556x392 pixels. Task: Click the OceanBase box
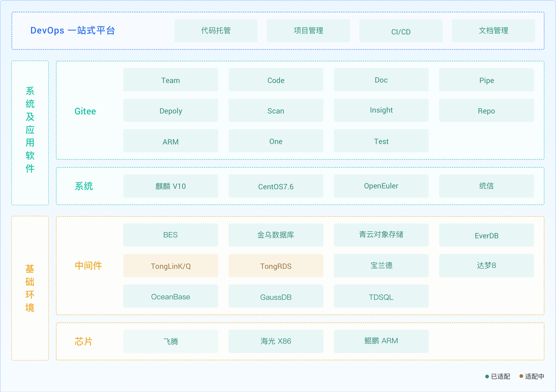click(170, 296)
